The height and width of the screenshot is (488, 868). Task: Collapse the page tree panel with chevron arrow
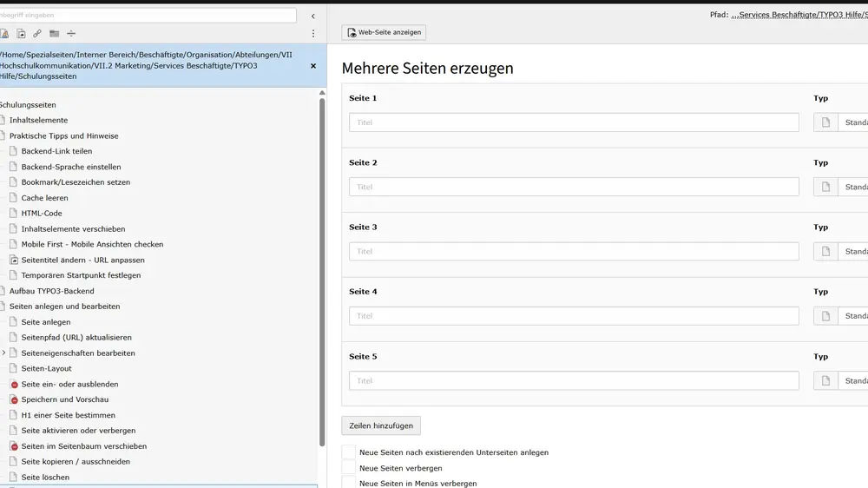[x=313, y=16]
